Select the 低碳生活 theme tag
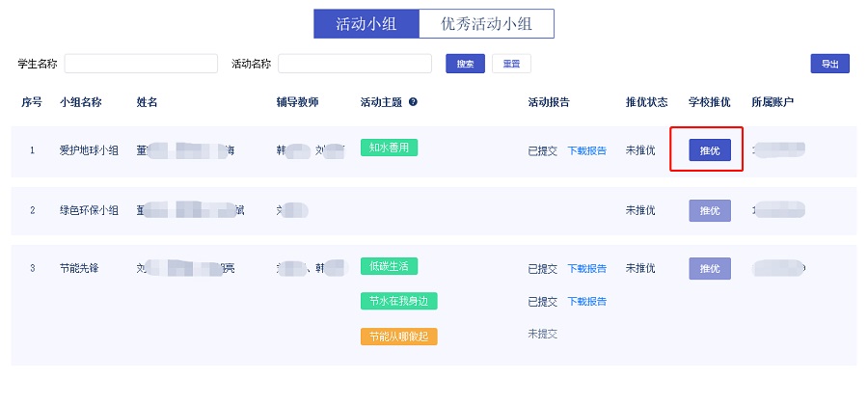Viewport: 868px width, 404px height. coord(389,266)
